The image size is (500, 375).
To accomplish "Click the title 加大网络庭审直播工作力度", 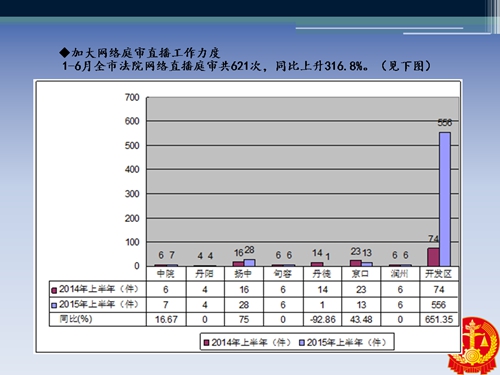I will 146,53.
